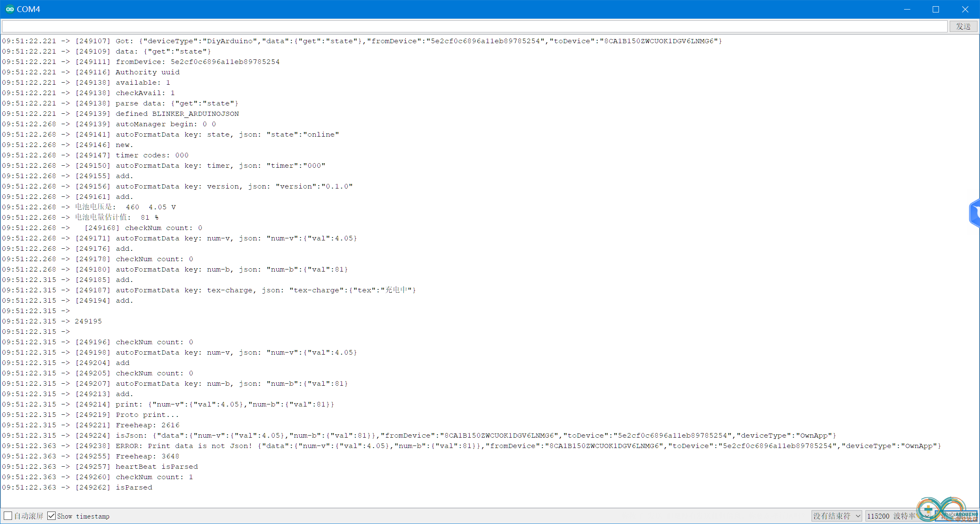Click the serial message input field
Image resolution: width=980 pixels, height=524 pixels.
click(x=475, y=26)
